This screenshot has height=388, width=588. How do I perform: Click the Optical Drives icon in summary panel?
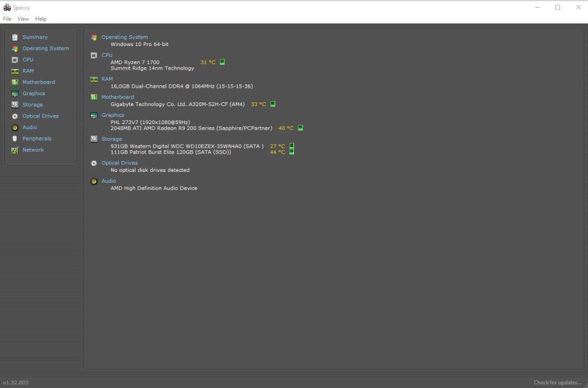tap(94, 163)
